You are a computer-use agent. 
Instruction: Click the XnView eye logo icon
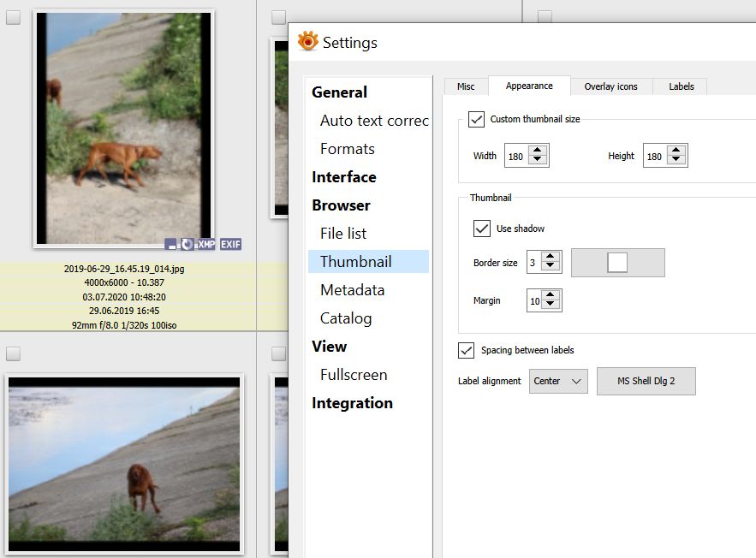point(307,41)
